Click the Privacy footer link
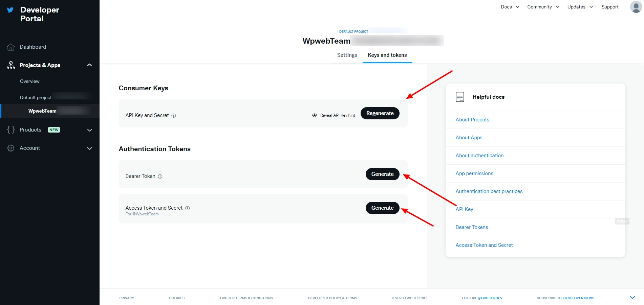 click(127, 298)
